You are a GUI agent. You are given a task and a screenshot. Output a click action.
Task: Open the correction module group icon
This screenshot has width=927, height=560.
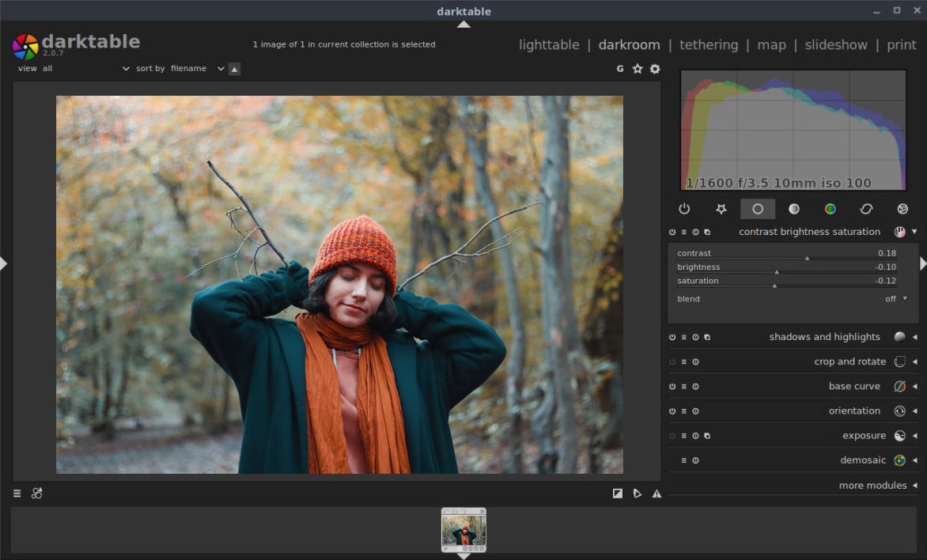(866, 209)
